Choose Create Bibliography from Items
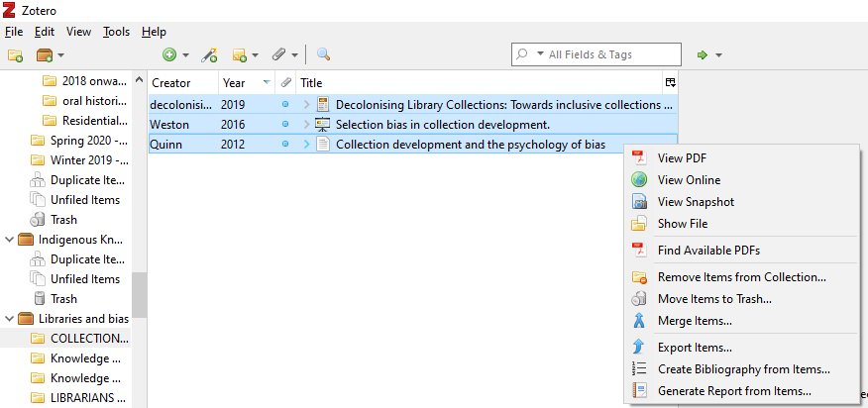The width and height of the screenshot is (868, 408). tap(742, 369)
